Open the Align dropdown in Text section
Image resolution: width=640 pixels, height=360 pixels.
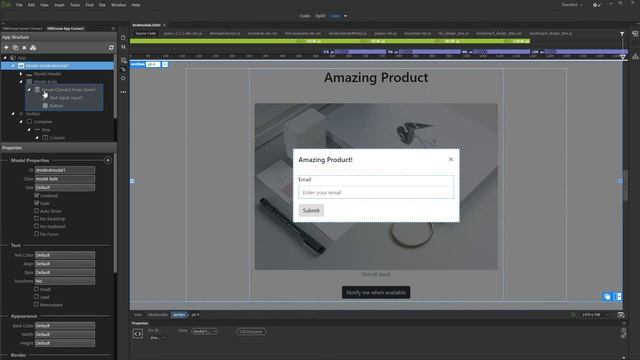[x=65, y=264]
